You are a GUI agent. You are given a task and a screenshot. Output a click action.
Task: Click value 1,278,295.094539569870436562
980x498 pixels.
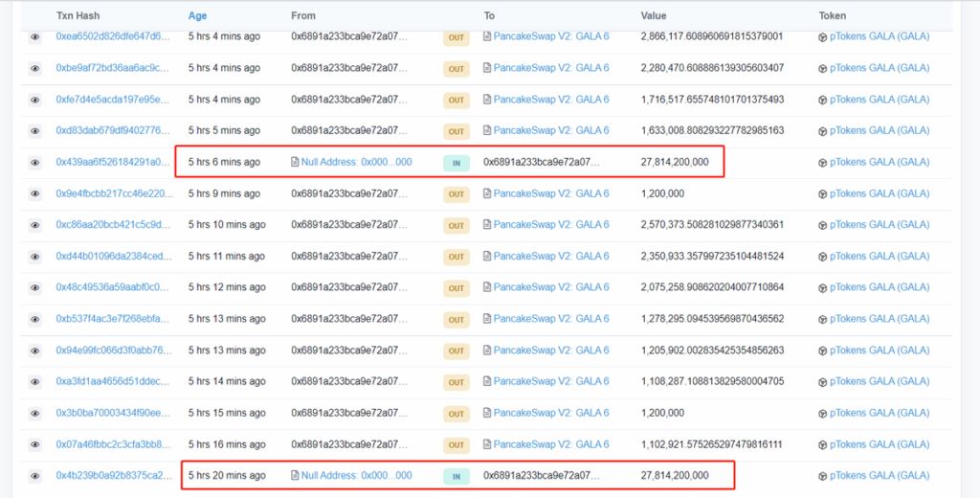click(712, 319)
